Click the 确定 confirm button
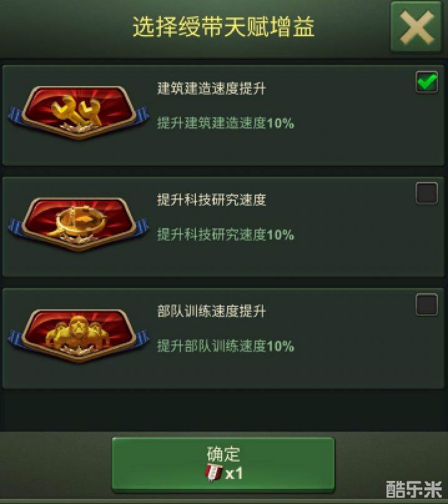This screenshot has height=504, width=448. (x=223, y=464)
